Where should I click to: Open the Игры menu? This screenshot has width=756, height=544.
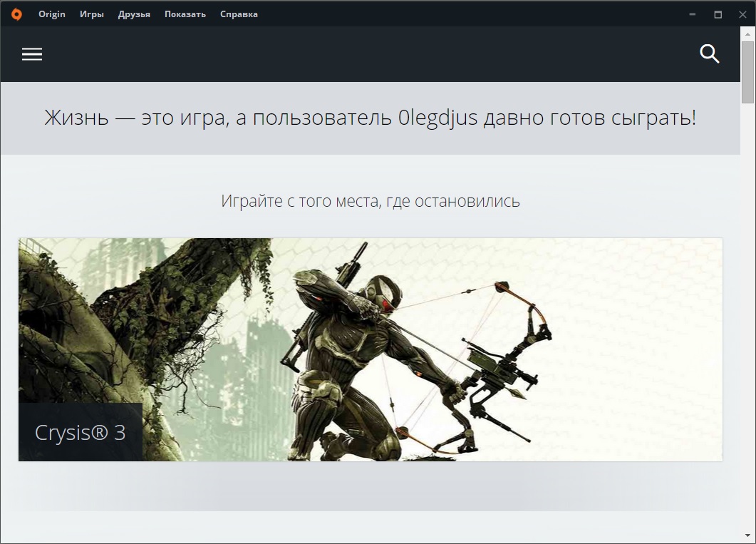click(92, 14)
